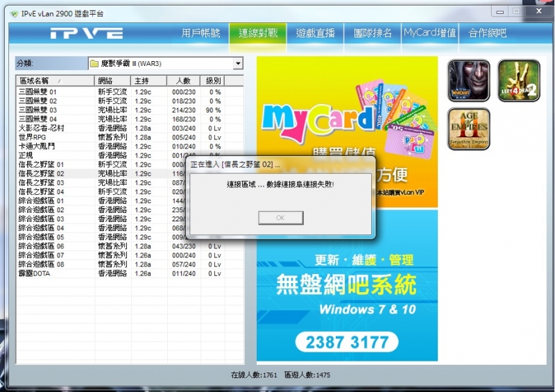555x392 pixels.
Task: Select row 世界RPG
Action: tap(130, 137)
